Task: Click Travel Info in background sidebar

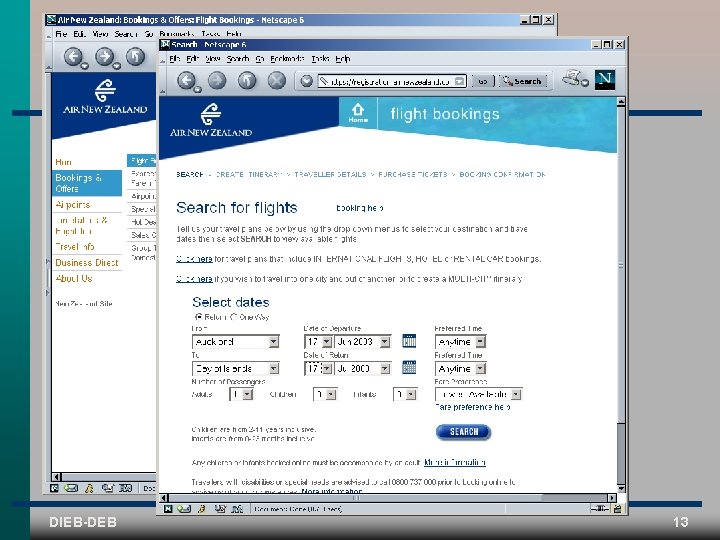Action: click(74, 247)
